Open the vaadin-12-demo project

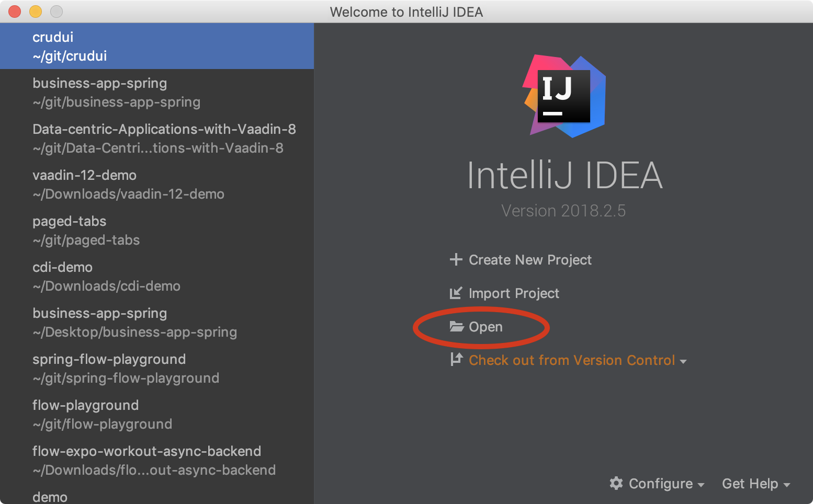point(157,184)
